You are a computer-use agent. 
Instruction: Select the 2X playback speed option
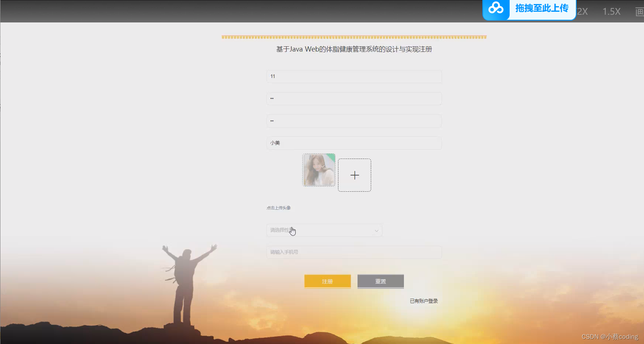click(583, 11)
